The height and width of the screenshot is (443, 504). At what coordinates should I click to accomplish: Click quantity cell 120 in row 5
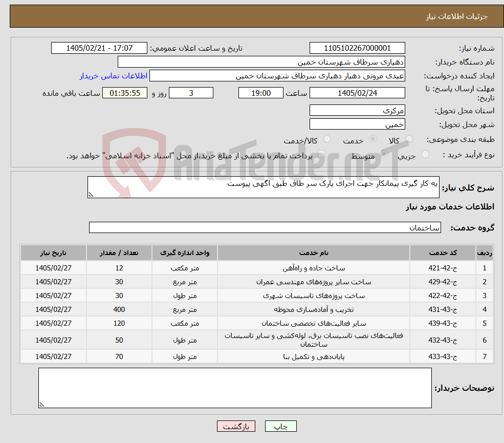coord(119,323)
